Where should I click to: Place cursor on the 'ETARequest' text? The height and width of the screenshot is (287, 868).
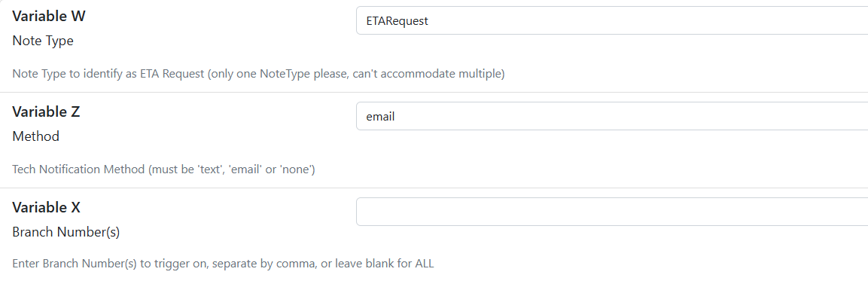pos(397,21)
